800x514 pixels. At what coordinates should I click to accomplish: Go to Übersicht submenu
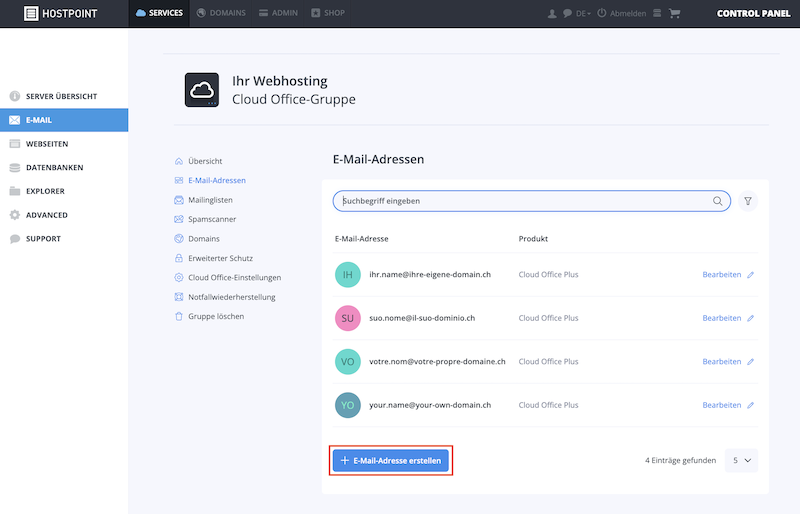coord(198,161)
